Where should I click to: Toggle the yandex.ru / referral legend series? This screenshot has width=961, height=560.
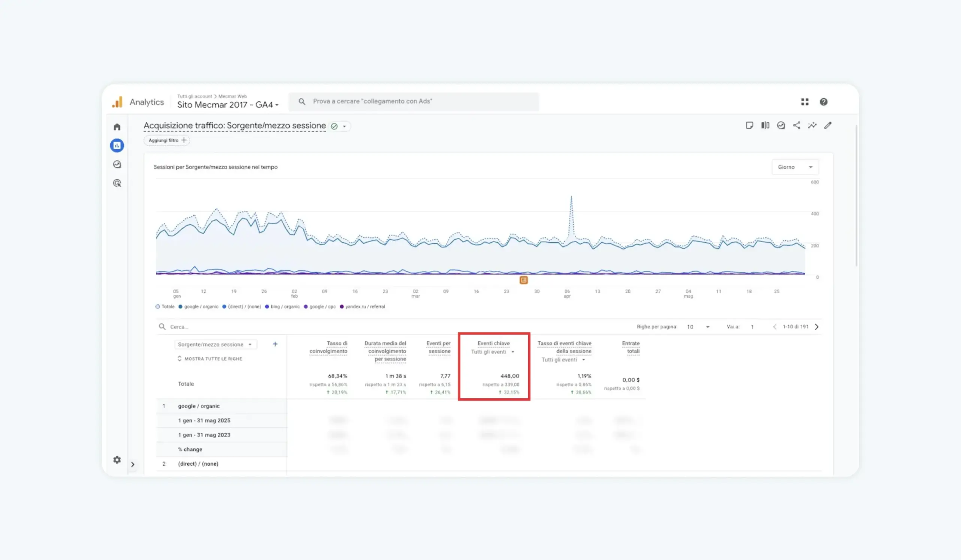pyautogui.click(x=362, y=307)
